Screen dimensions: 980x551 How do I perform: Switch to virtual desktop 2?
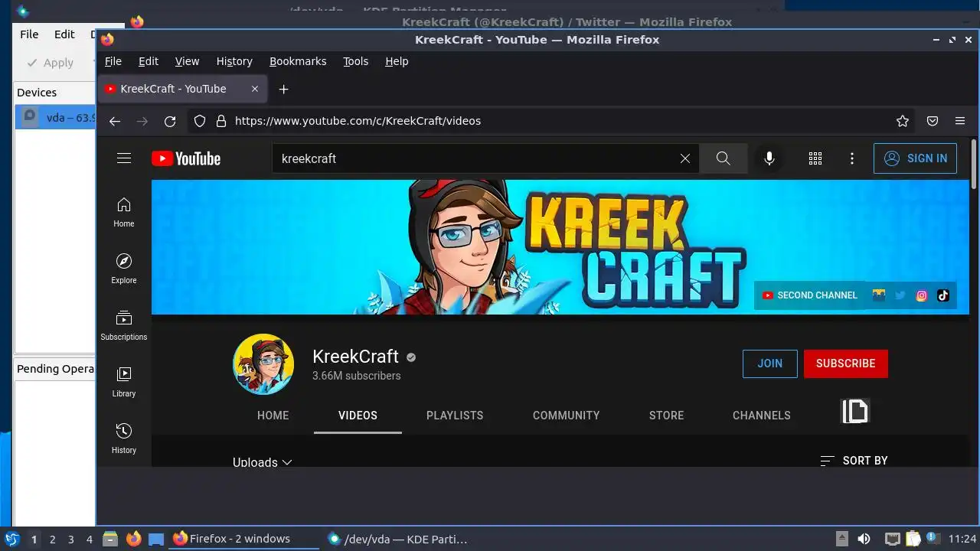(52, 540)
